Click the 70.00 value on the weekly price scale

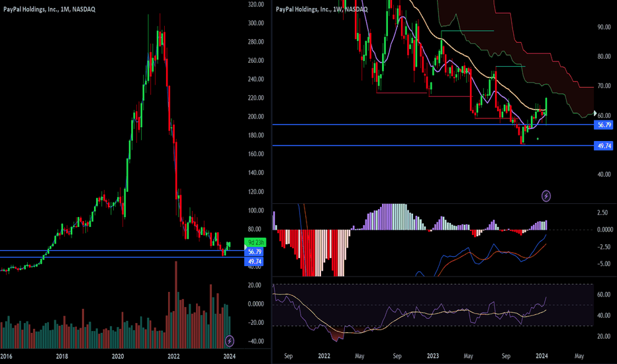click(x=604, y=86)
